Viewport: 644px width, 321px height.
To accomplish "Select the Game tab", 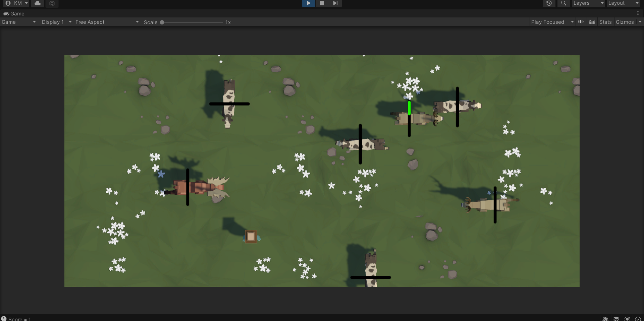I will pyautogui.click(x=14, y=14).
